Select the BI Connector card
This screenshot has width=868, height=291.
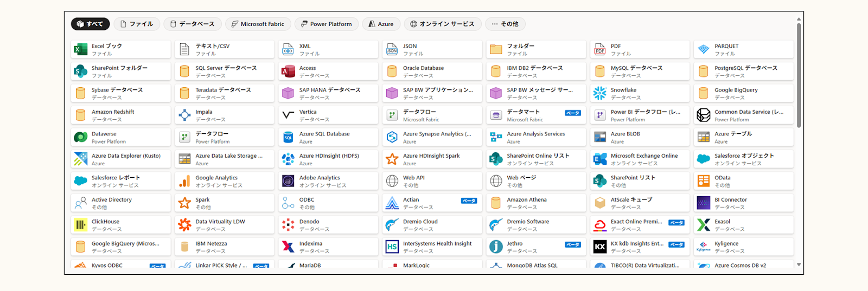pos(744,203)
